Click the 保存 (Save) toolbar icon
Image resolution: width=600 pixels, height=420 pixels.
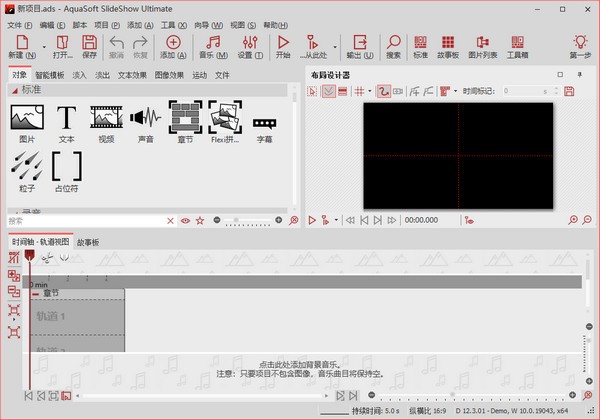(x=89, y=46)
